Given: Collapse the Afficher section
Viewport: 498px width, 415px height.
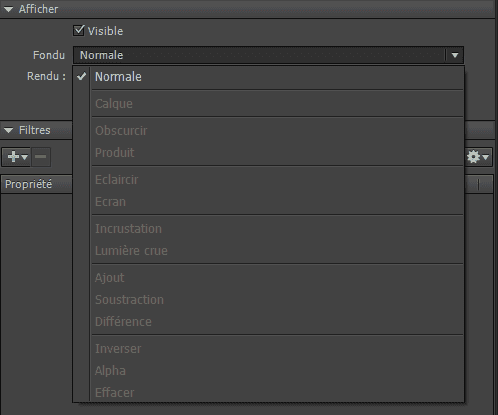Looking at the screenshot, I should point(9,9).
